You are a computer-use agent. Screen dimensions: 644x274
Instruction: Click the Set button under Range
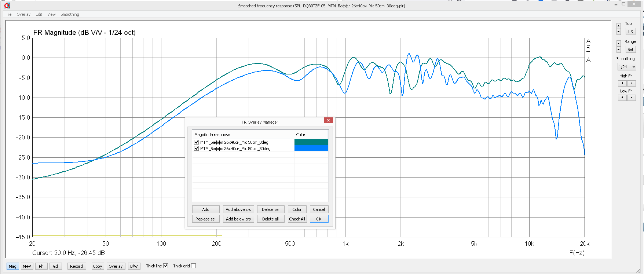630,50
